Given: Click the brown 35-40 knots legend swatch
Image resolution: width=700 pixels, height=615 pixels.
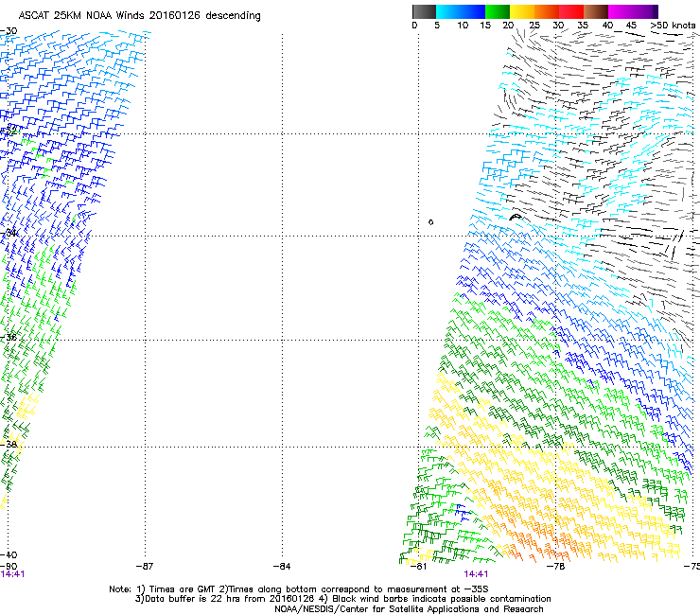Looking at the screenshot, I should (x=596, y=11).
